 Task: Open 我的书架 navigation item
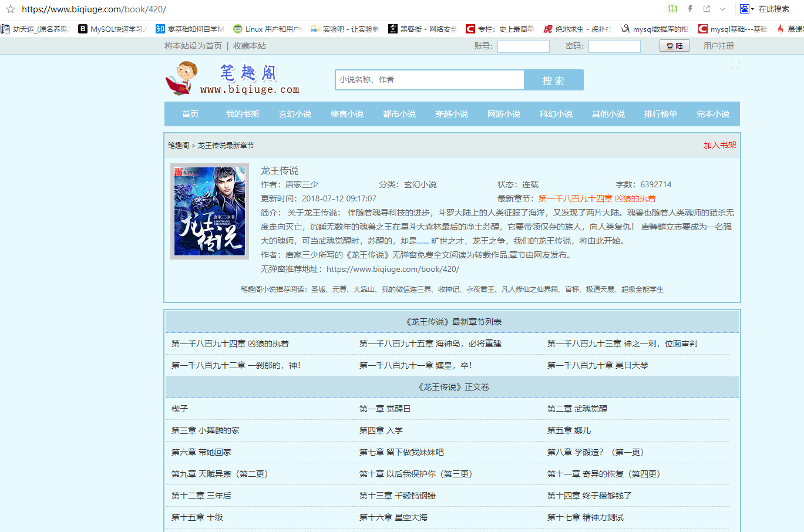point(243,114)
